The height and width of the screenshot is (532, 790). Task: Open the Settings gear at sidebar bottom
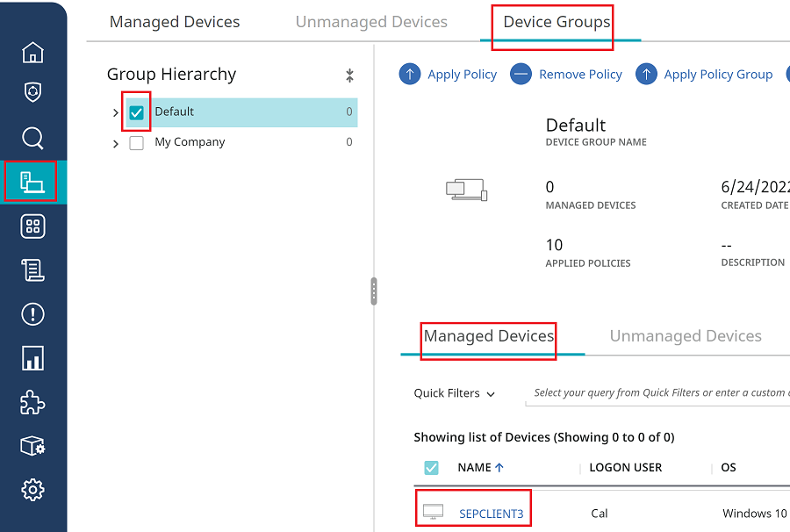pyautogui.click(x=32, y=490)
